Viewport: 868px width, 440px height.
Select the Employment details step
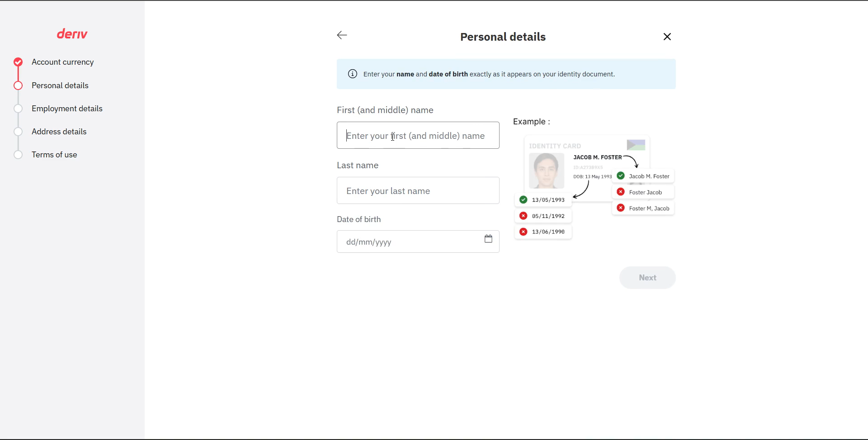[x=67, y=109]
